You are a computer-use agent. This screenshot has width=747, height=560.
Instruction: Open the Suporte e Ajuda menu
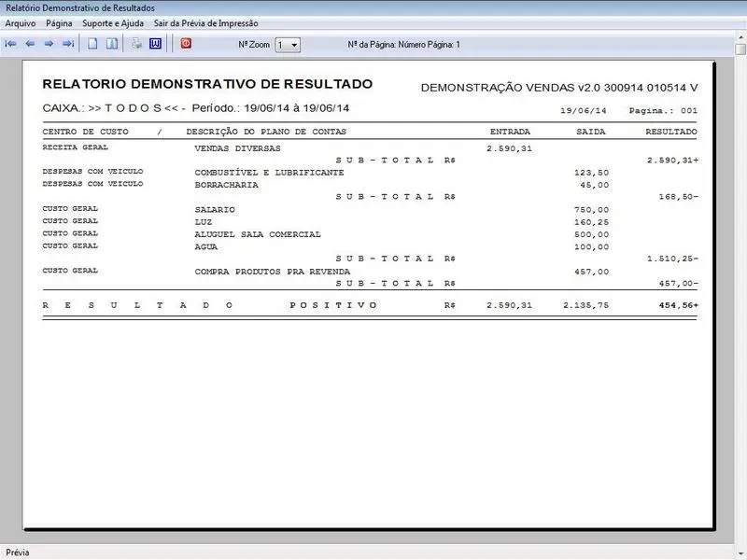113,23
